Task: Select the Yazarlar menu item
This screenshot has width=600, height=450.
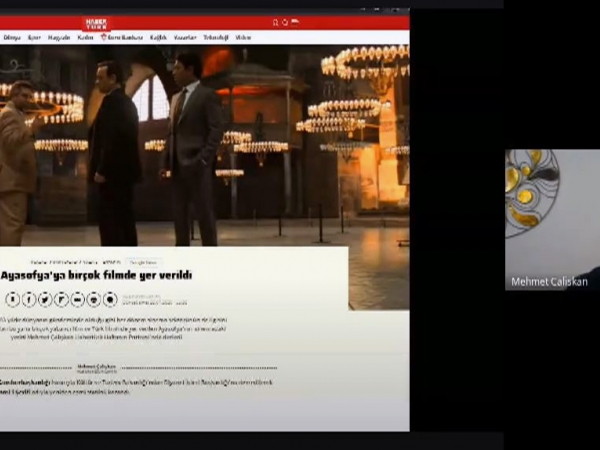Action: tap(185, 38)
